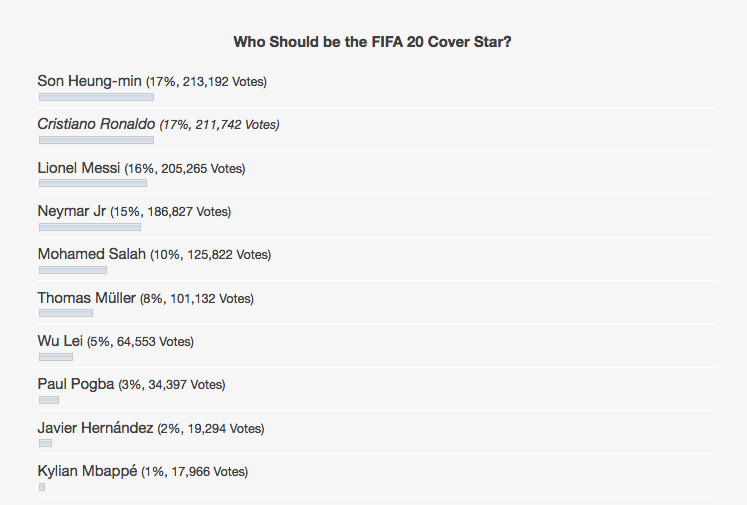Select the Son Heung-min poll option text
The width and height of the screenshot is (747, 505).
click(x=152, y=81)
